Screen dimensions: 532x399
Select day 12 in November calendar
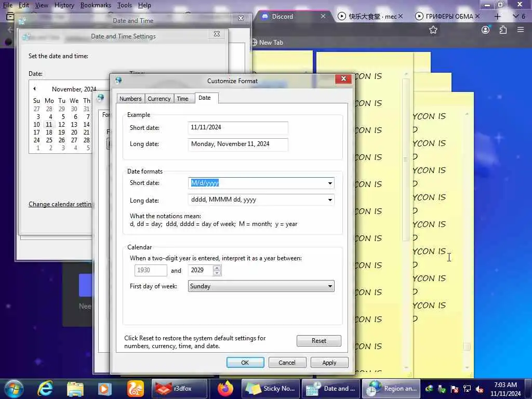pos(62,125)
